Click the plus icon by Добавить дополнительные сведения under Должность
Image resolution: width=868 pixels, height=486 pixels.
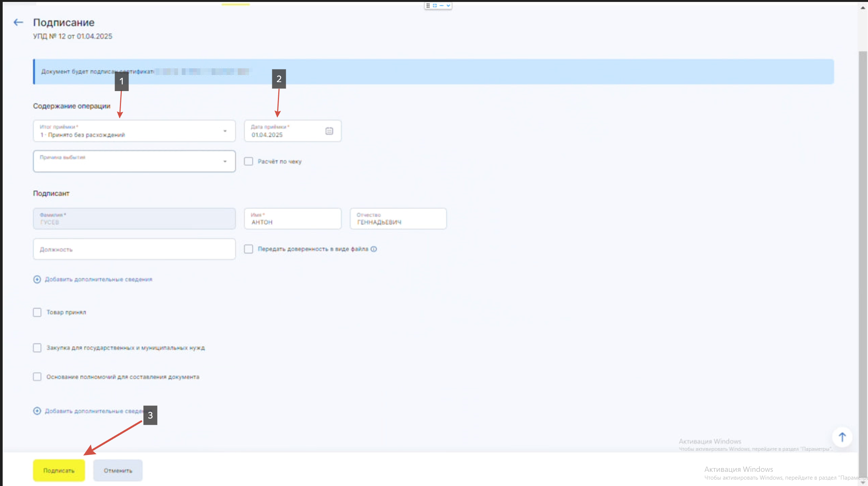(x=37, y=279)
